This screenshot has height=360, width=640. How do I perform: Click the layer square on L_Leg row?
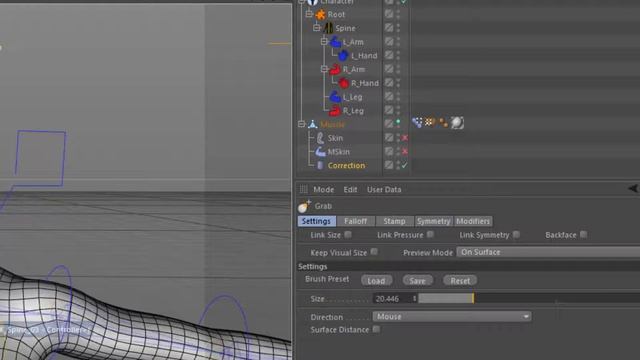pos(389,96)
